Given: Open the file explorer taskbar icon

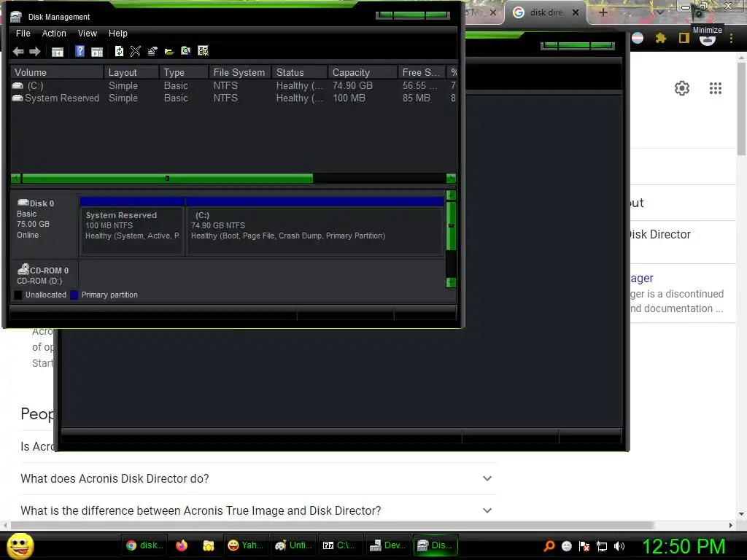Looking at the screenshot, I should tap(208, 545).
